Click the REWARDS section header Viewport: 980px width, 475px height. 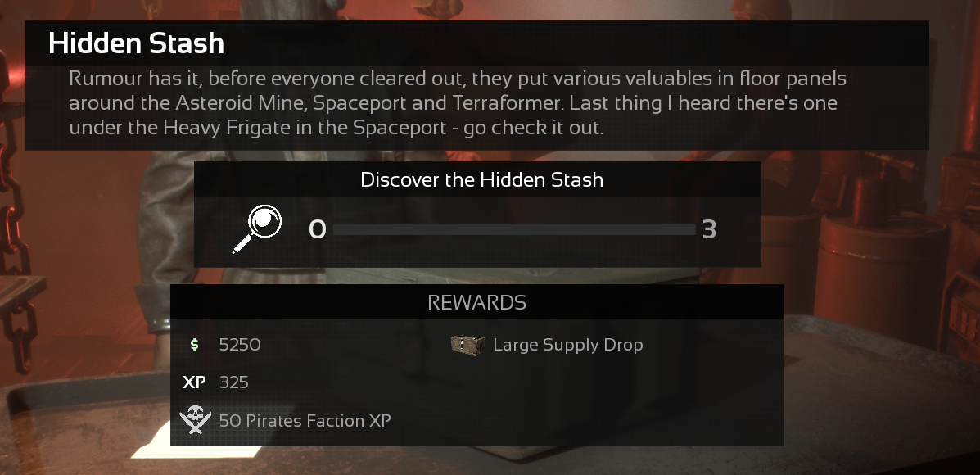point(476,302)
